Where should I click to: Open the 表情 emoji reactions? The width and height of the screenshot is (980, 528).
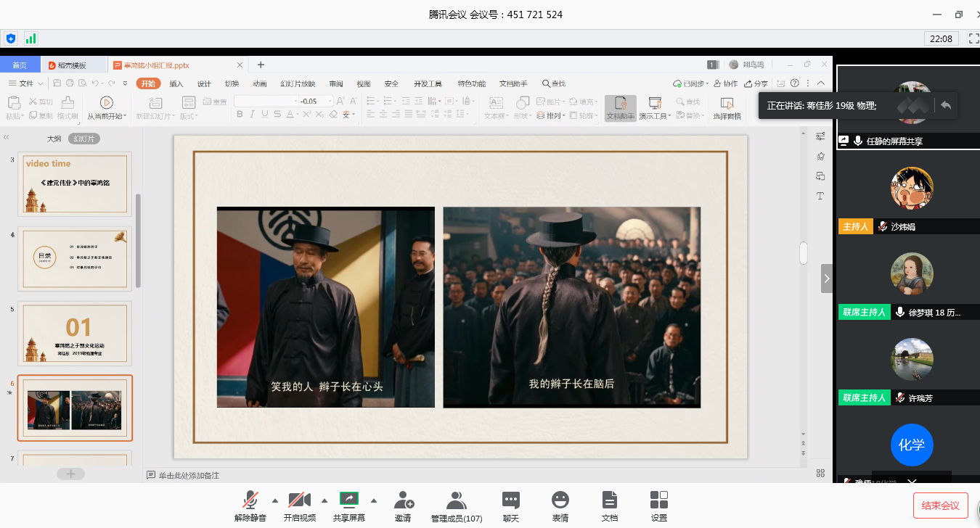[560, 506]
